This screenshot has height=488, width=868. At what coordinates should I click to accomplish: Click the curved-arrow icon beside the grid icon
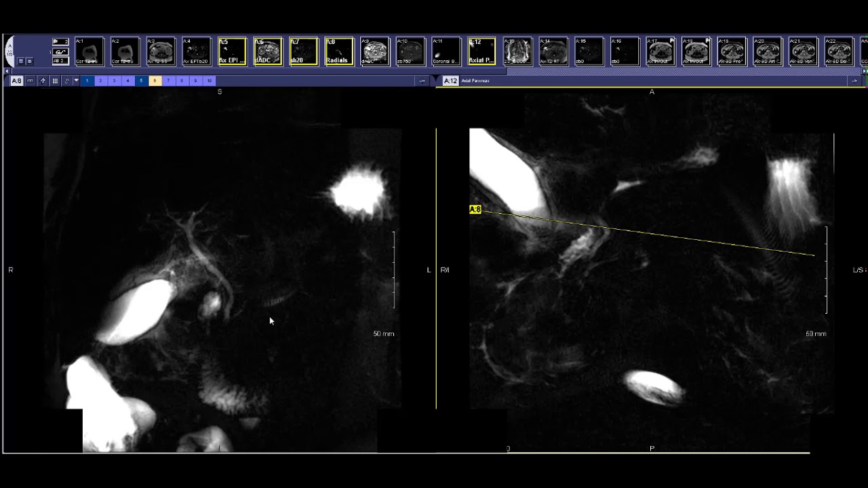[66, 81]
